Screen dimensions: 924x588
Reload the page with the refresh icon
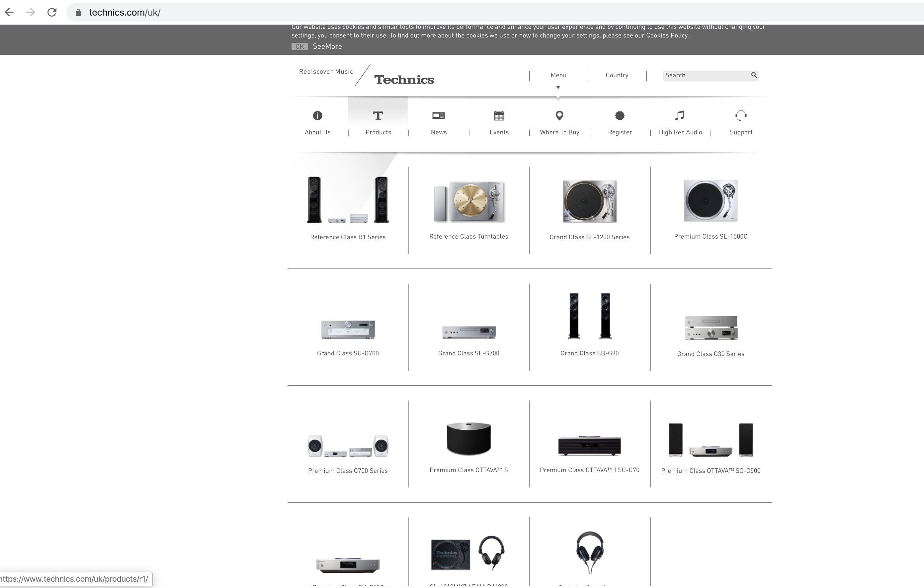(52, 12)
